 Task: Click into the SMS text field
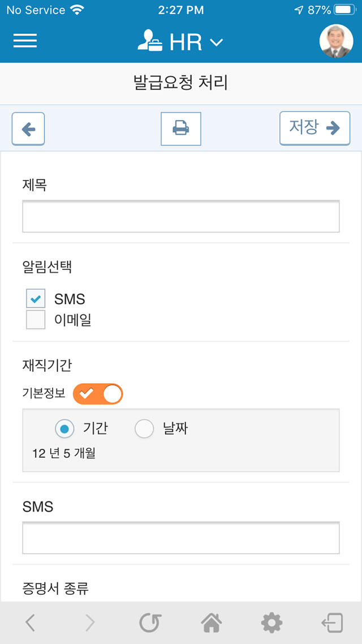(x=181, y=538)
